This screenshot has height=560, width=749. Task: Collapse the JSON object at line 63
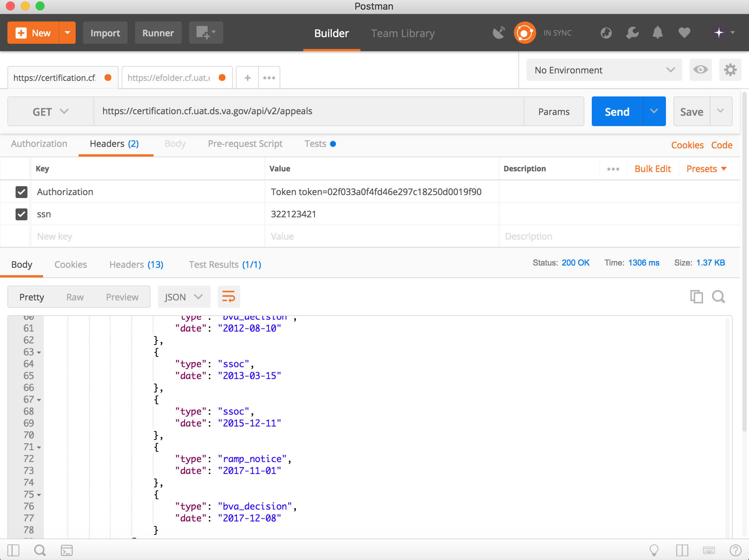point(39,352)
